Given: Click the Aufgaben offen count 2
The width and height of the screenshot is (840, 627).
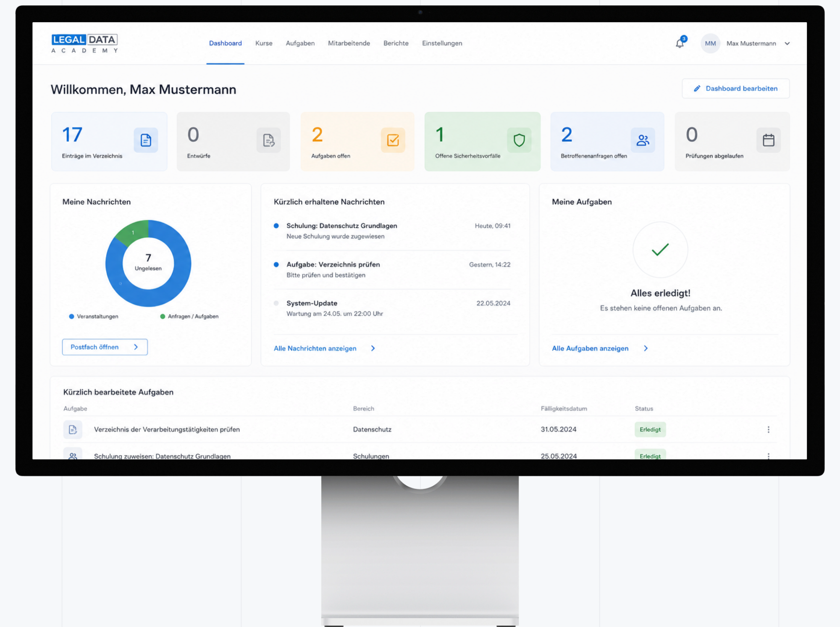Looking at the screenshot, I should tap(318, 135).
